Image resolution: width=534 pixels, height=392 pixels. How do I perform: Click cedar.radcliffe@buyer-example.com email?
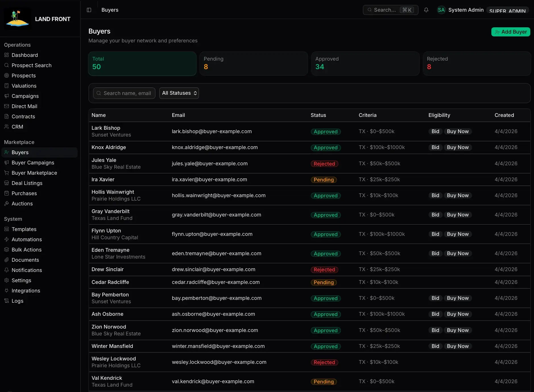[216, 282]
